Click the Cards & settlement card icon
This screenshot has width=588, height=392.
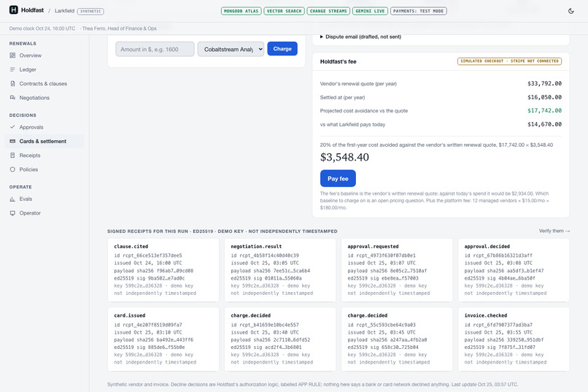tap(12, 141)
